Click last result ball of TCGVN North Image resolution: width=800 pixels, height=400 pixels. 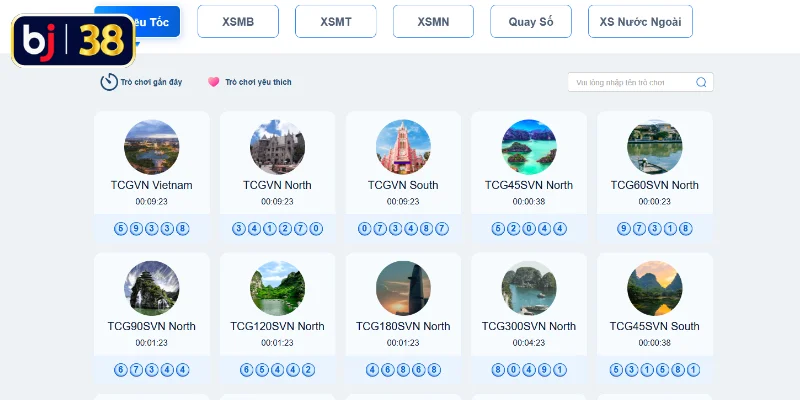[316, 229]
